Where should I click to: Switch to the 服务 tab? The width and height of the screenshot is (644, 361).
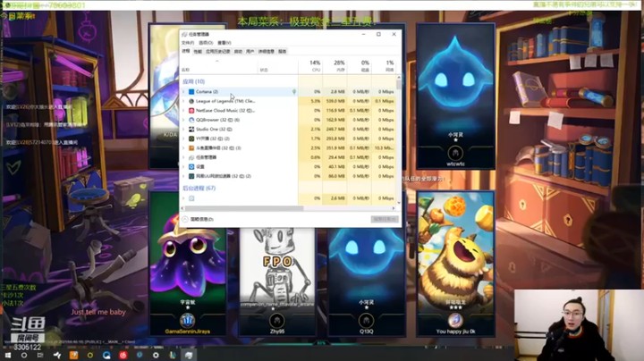[283, 51]
